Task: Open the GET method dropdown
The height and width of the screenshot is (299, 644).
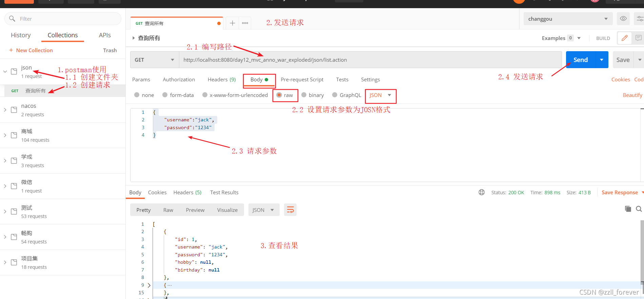Action: [x=155, y=60]
